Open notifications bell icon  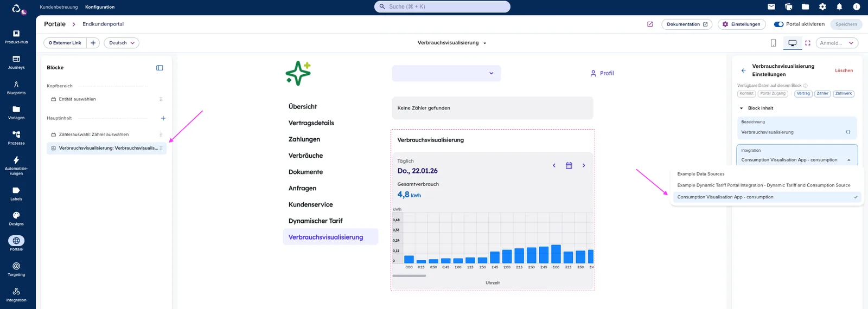(839, 7)
